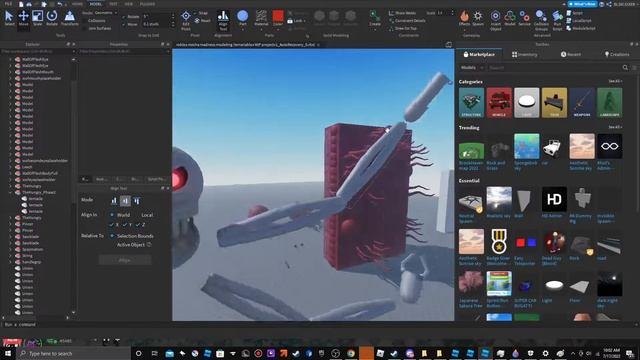Open the Lock dropdown
The width and height of the screenshot is (640, 360).
(297, 21)
